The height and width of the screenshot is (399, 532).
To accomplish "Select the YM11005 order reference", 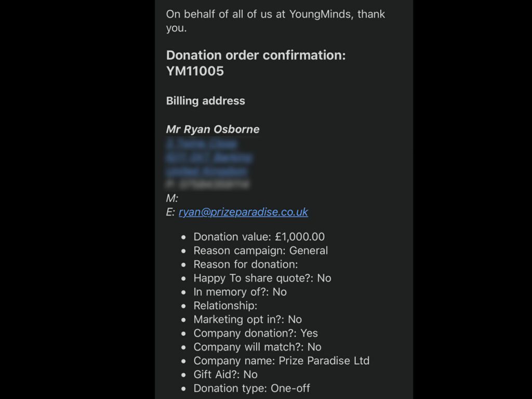I will [x=195, y=72].
